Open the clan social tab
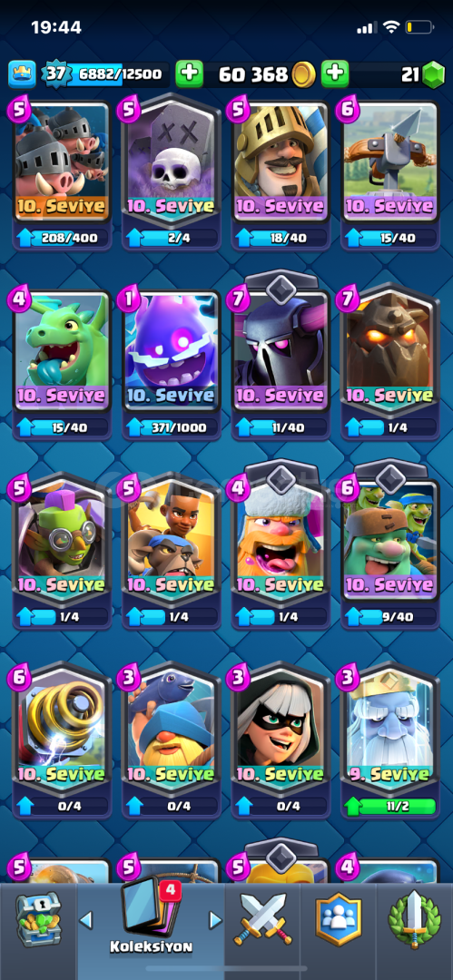Image resolution: width=453 pixels, height=980 pixels. click(338, 919)
